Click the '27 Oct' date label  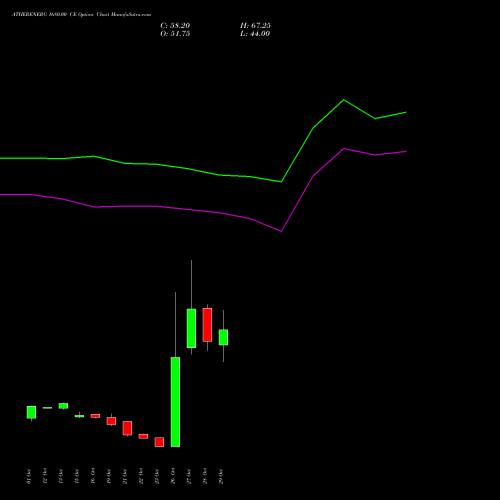(x=189, y=476)
